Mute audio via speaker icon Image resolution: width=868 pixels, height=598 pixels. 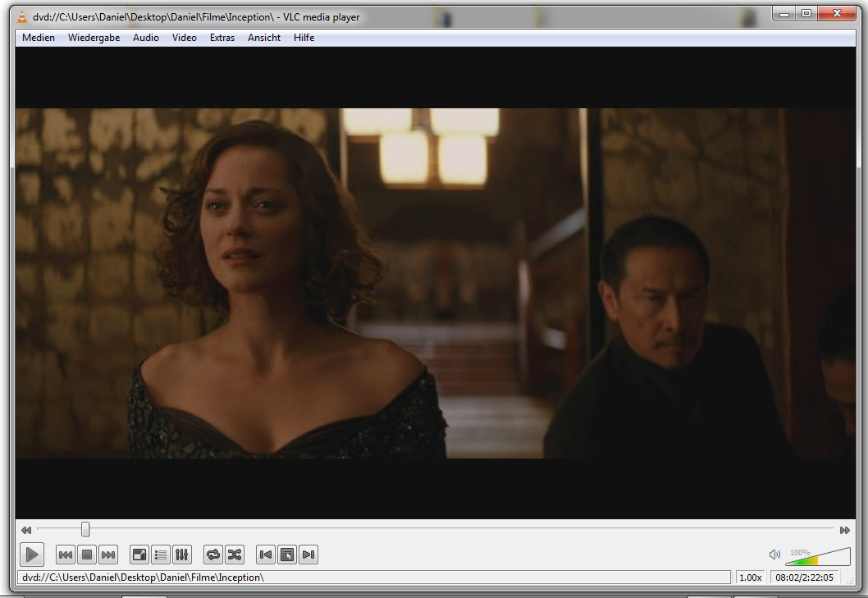pos(774,555)
